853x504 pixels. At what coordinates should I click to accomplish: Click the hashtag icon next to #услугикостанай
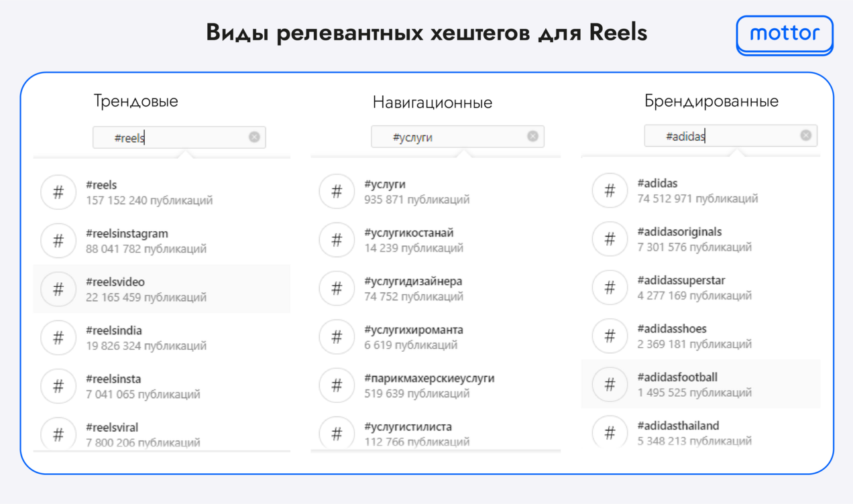tap(337, 239)
